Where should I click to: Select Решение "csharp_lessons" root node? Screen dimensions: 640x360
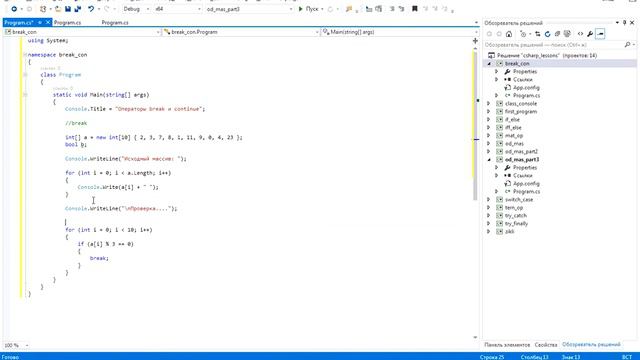pyautogui.click(x=542, y=56)
